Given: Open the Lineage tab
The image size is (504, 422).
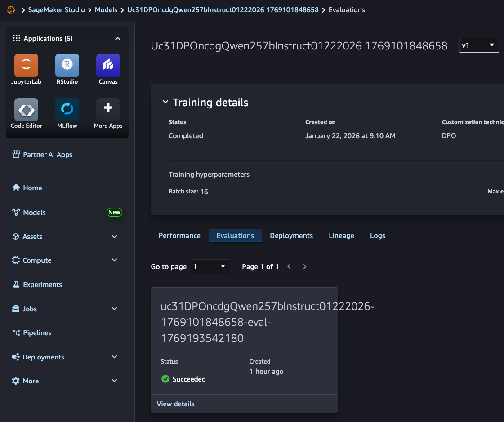Looking at the screenshot, I should [341, 235].
